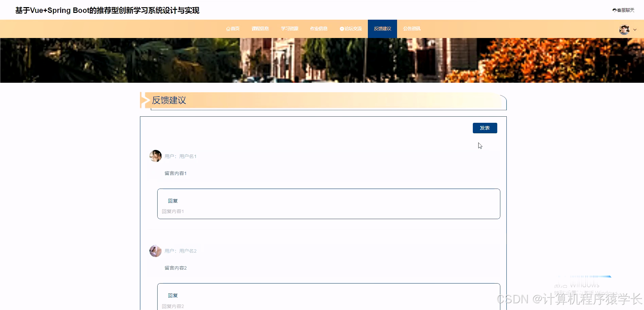This screenshot has width=644, height=310.
Task: Click avatar of 用户名2
Action: click(156, 251)
